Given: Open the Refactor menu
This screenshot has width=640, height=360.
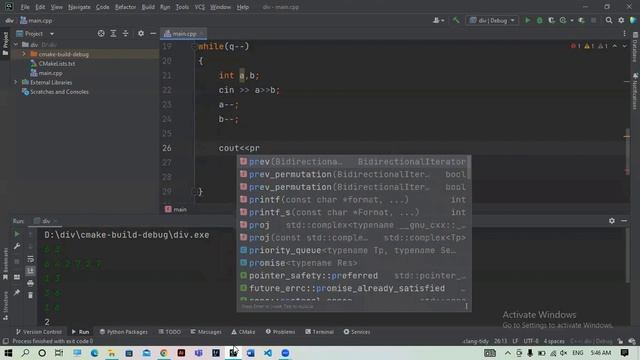Looking at the screenshot, I should click(125, 7).
